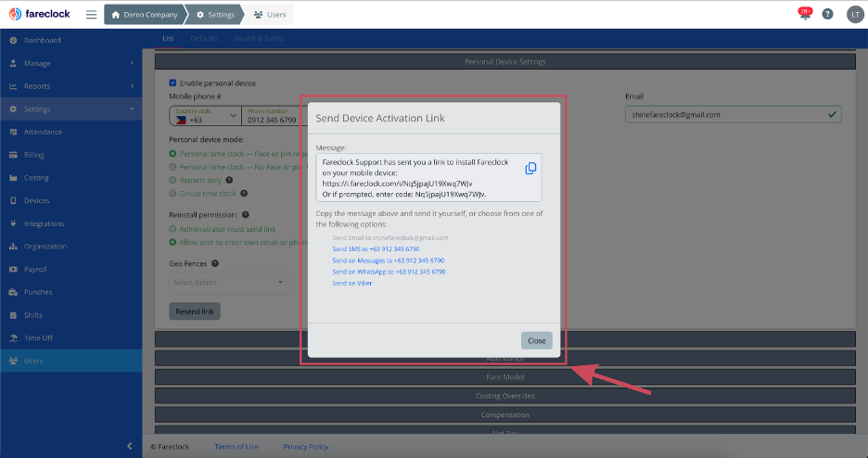
Task: Expand the Costing Overrides section
Action: [504, 396]
